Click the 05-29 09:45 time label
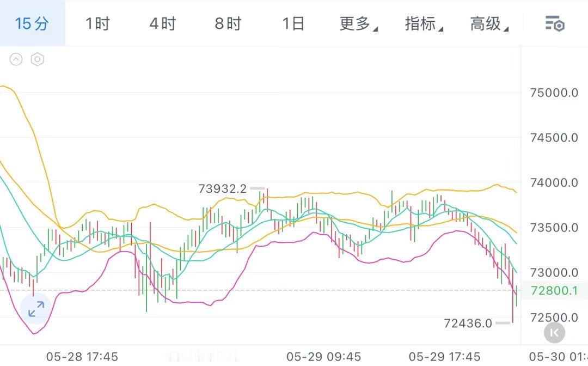 [324, 356]
